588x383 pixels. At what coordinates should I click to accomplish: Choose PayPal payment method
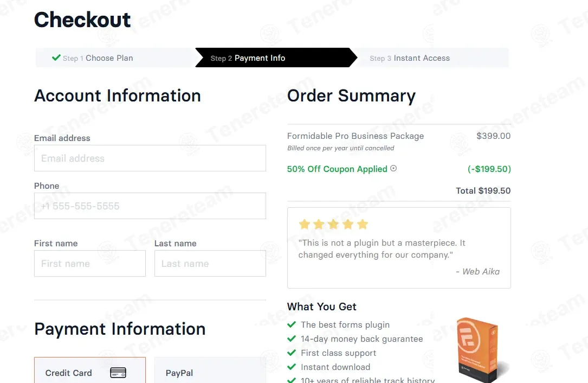click(x=210, y=370)
